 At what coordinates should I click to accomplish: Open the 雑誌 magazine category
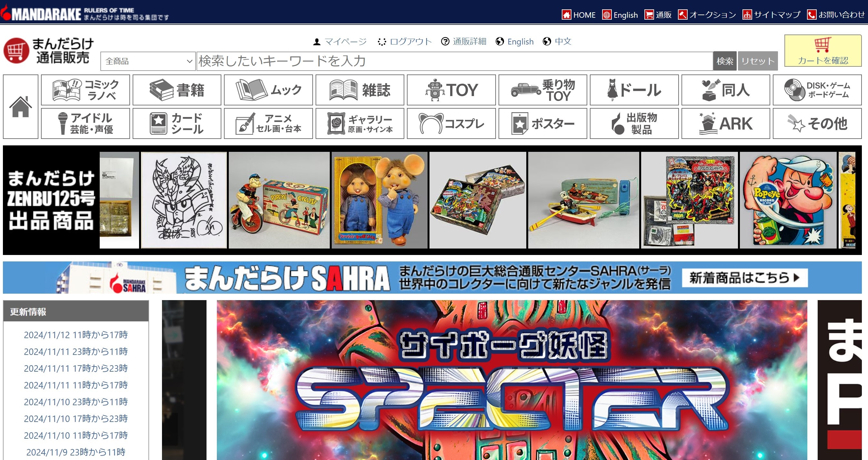360,90
